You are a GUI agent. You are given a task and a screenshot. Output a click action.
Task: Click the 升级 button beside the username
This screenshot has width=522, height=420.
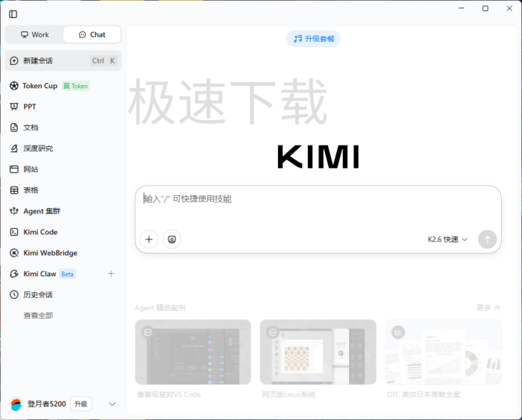(x=81, y=404)
